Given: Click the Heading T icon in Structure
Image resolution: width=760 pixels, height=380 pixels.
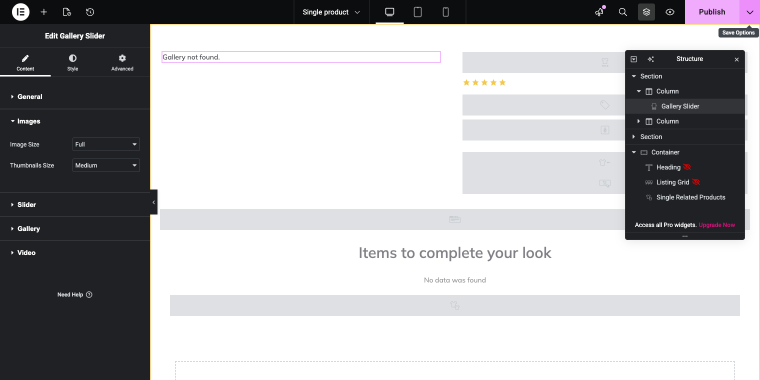Looking at the screenshot, I should (x=649, y=167).
